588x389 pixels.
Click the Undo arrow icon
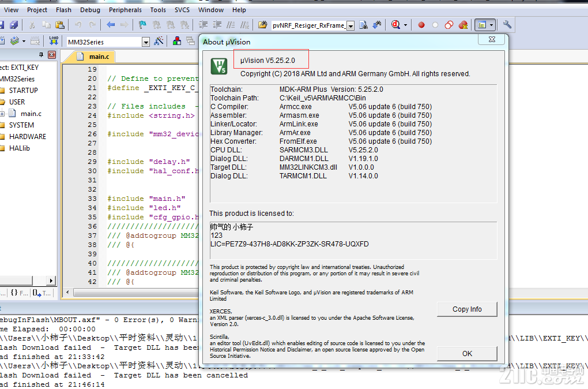78,25
